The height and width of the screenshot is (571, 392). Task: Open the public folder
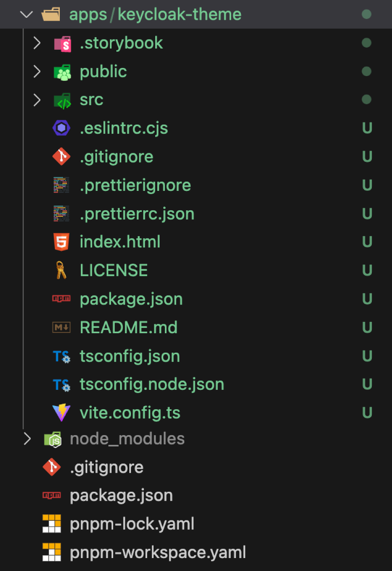click(103, 72)
